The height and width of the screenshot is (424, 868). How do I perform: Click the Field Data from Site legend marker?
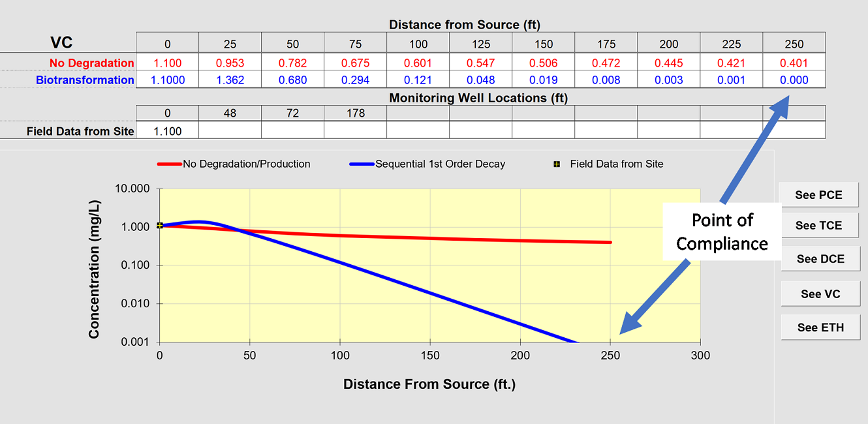point(557,164)
